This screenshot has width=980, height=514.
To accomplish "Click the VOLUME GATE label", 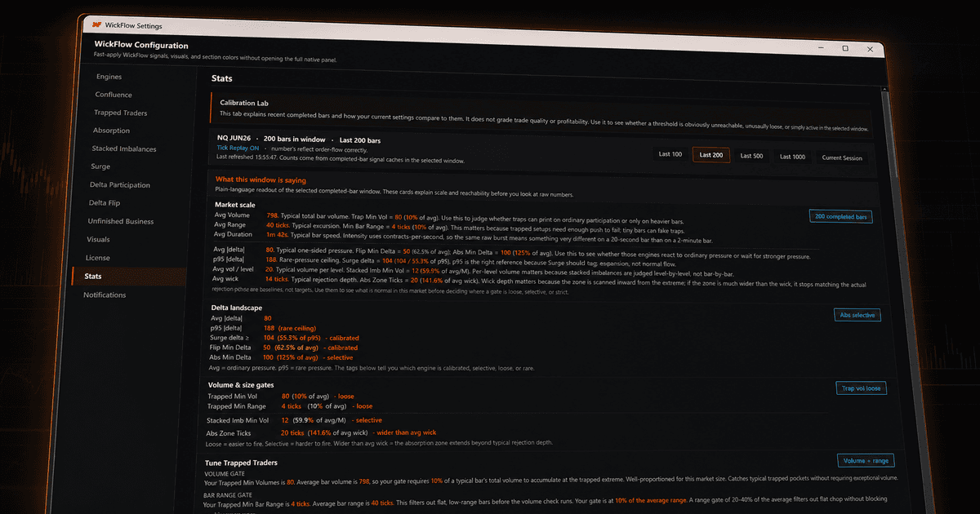I will (224, 473).
